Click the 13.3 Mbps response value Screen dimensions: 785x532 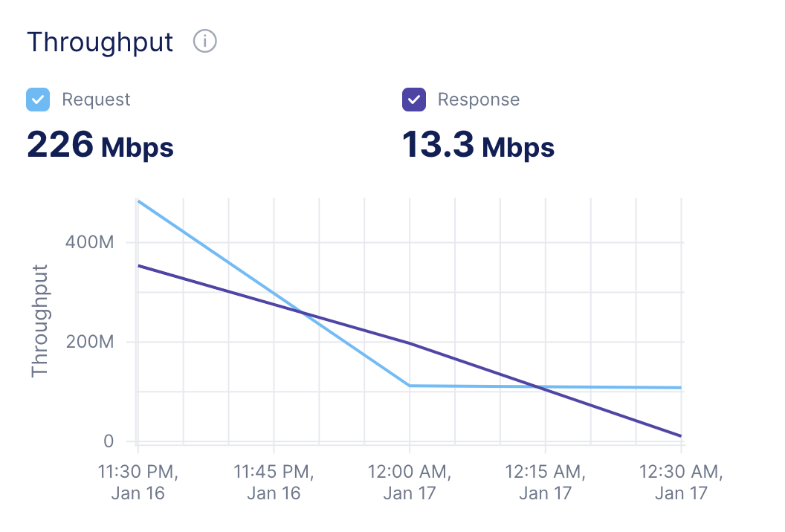pyautogui.click(x=479, y=145)
